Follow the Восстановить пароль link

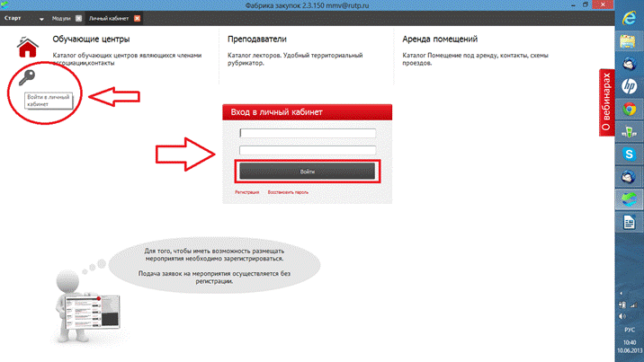(x=288, y=192)
